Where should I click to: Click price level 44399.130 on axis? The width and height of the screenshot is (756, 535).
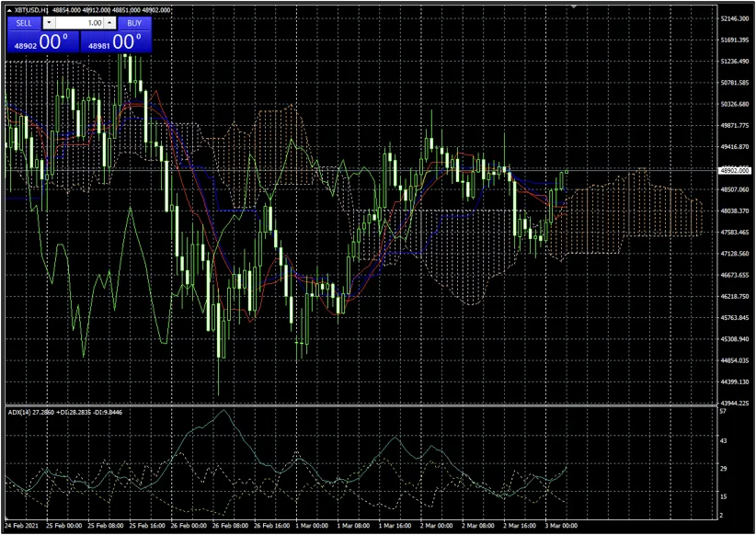735,382
